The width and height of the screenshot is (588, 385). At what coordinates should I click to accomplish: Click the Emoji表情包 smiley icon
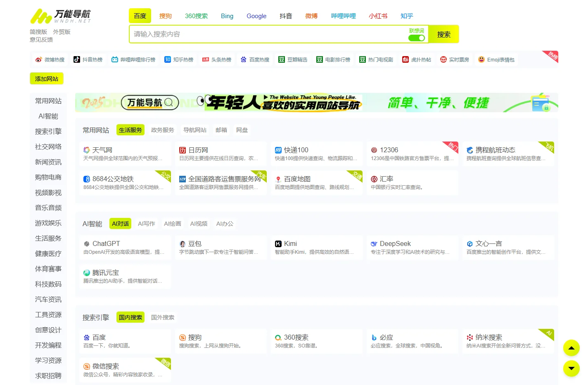pyautogui.click(x=481, y=59)
